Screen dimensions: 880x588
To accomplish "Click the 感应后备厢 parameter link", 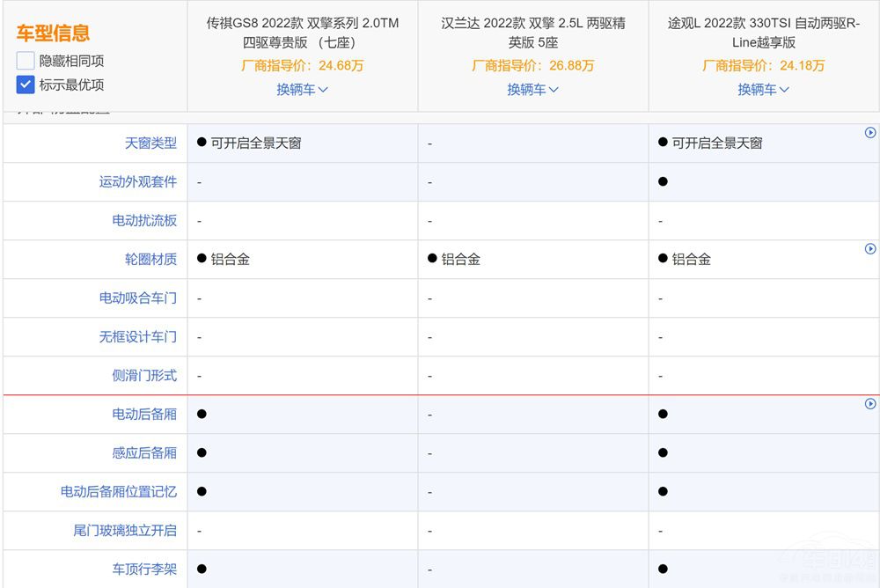I will (x=144, y=452).
